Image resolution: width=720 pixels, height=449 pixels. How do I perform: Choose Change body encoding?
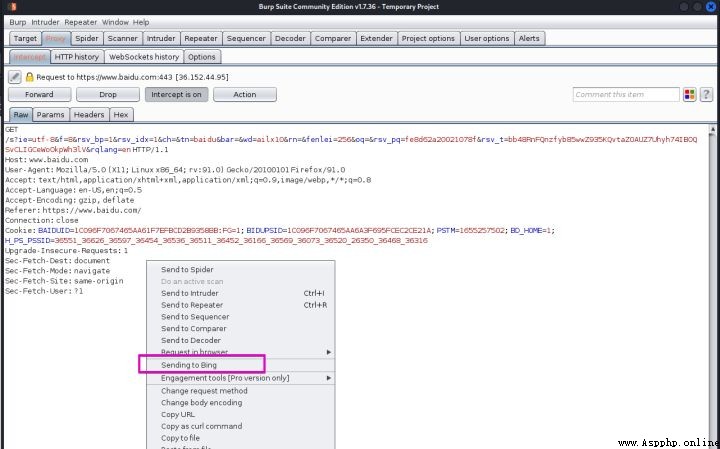(x=241, y=403)
